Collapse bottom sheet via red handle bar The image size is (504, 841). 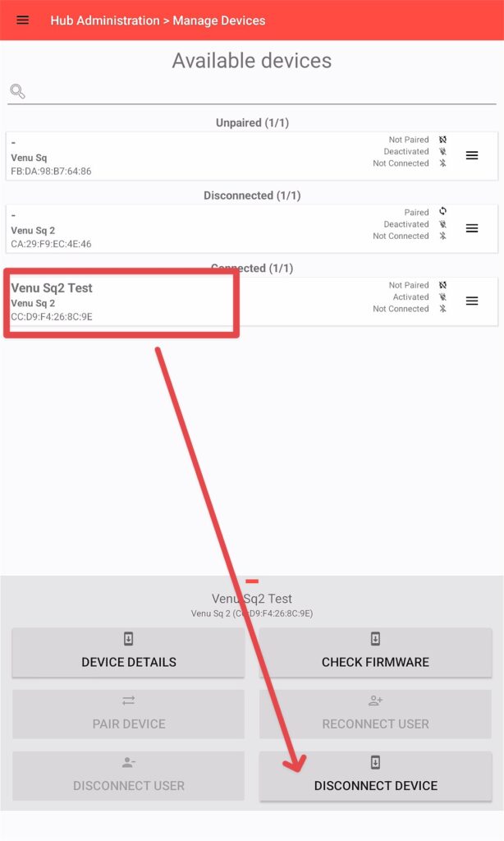252,581
